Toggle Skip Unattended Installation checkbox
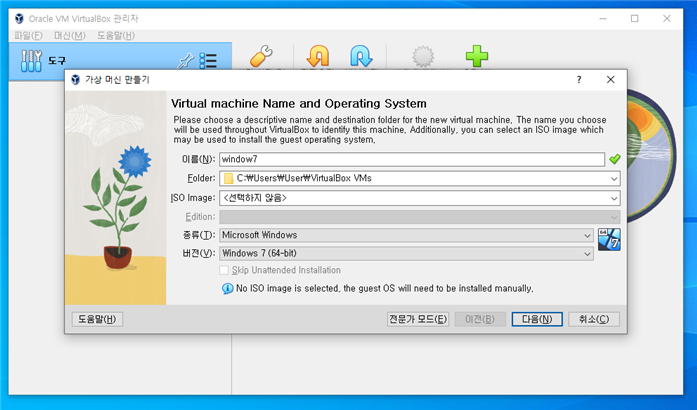This screenshot has width=697, height=410. 224,270
